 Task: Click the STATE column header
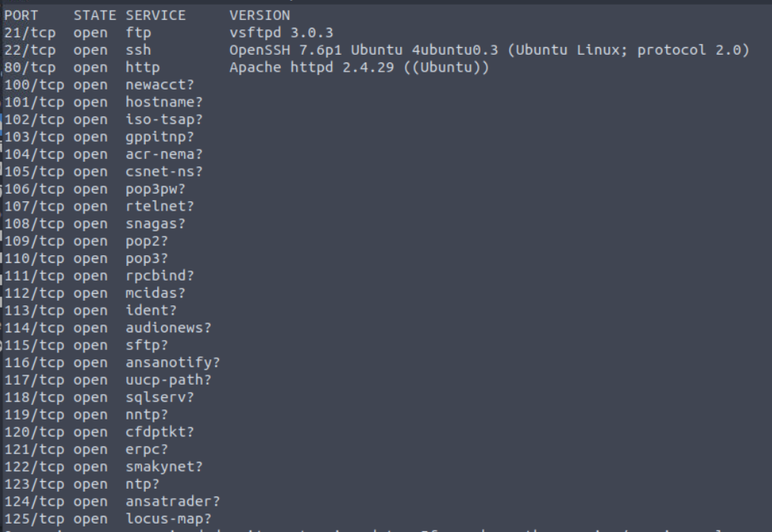point(95,15)
